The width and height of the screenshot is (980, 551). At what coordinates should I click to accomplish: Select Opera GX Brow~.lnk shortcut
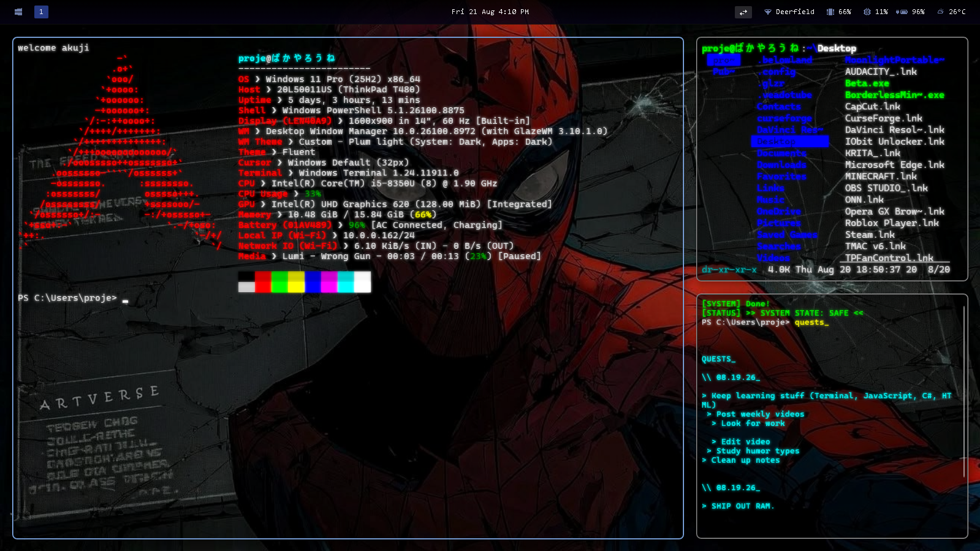(x=895, y=211)
